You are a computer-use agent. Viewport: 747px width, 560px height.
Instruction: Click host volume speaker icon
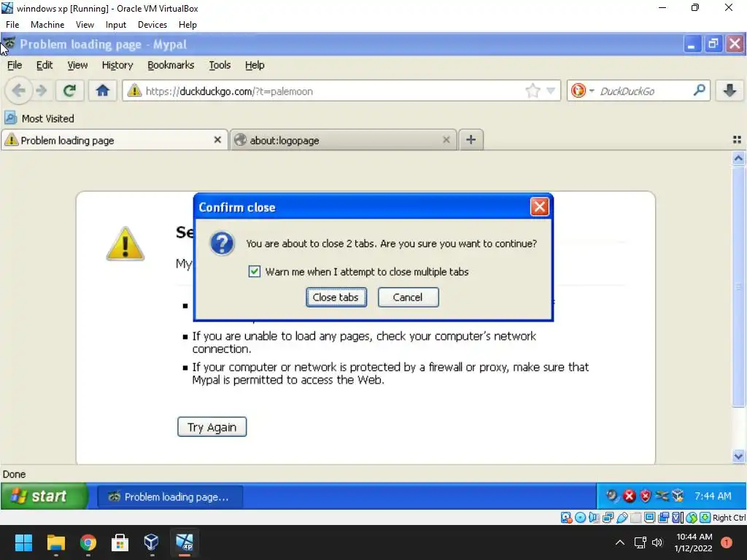point(657,542)
